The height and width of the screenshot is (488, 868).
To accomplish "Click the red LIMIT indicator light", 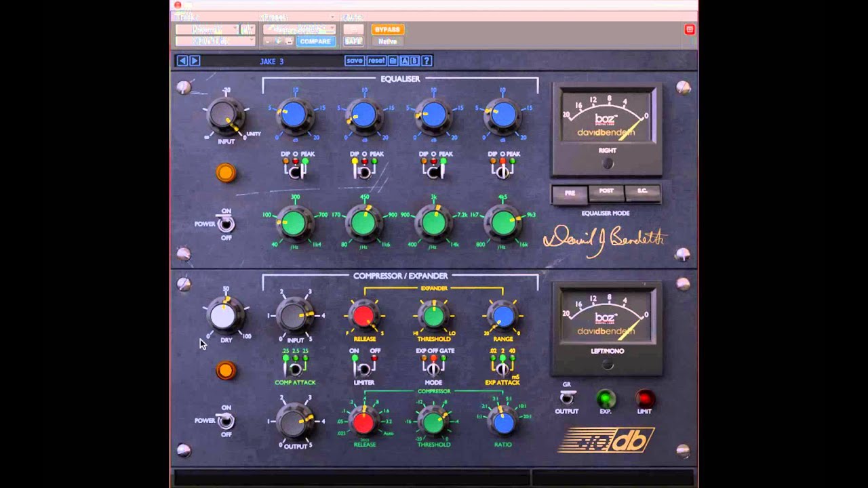I will click(645, 399).
